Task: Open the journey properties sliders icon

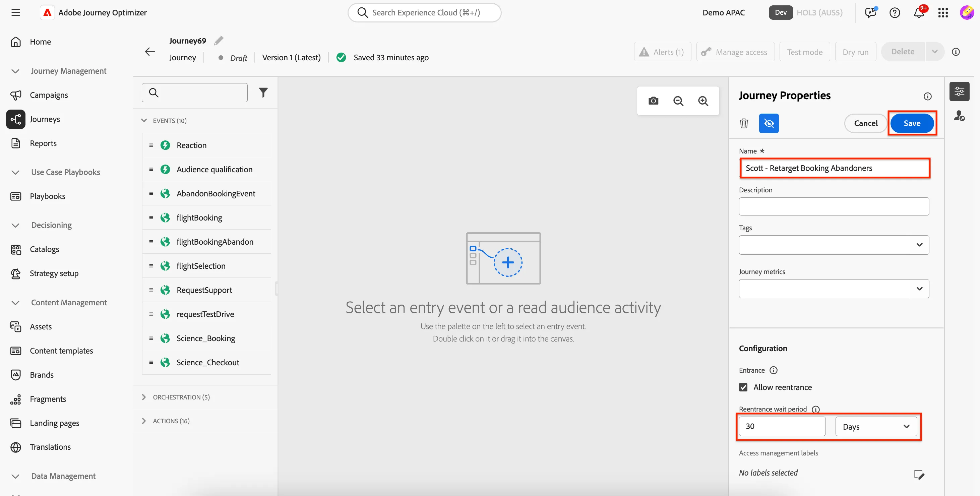Action: coord(959,91)
